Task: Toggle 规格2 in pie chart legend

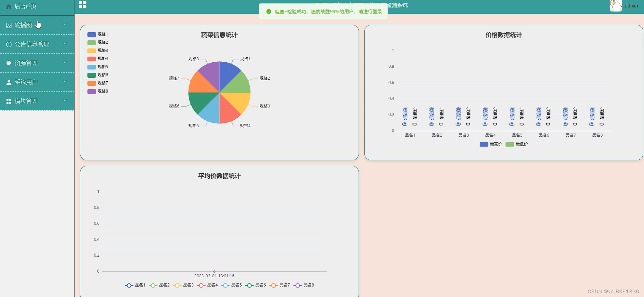Action: [98, 42]
